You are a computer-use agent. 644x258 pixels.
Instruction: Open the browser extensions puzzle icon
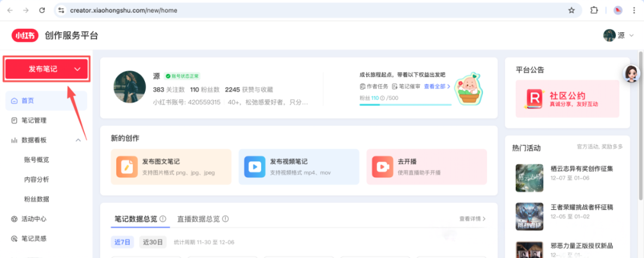click(x=594, y=10)
